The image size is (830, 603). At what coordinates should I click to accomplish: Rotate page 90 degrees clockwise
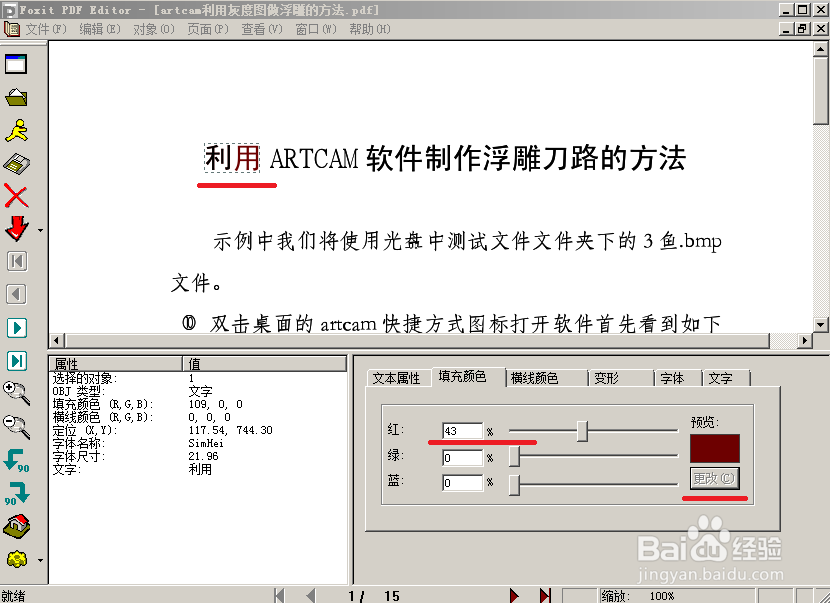(x=16, y=493)
